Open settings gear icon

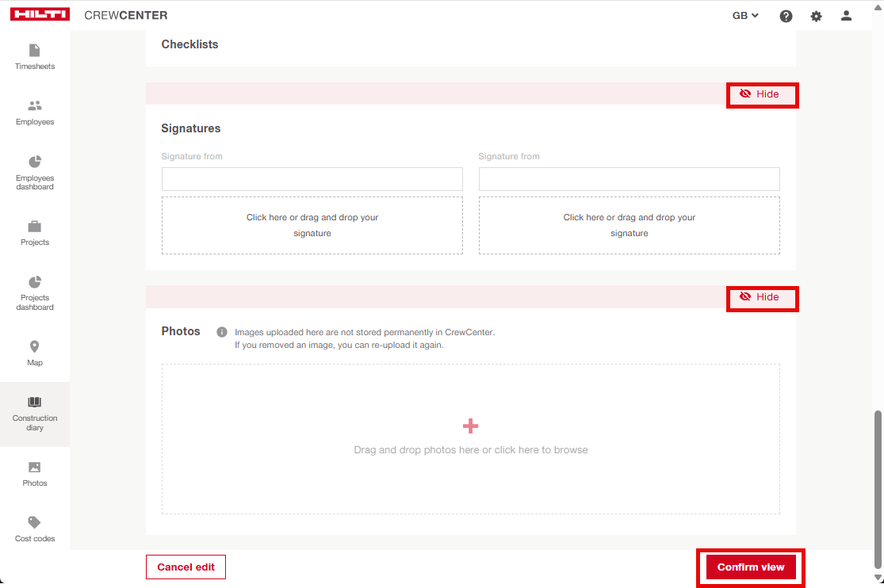816,16
